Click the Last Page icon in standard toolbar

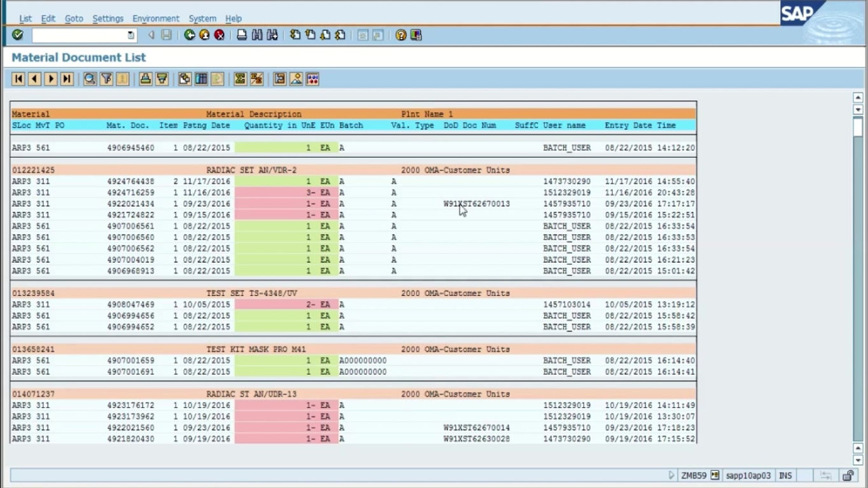point(340,35)
